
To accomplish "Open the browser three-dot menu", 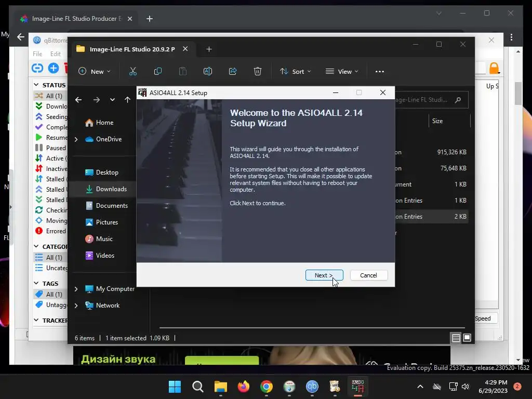I will [511, 37].
